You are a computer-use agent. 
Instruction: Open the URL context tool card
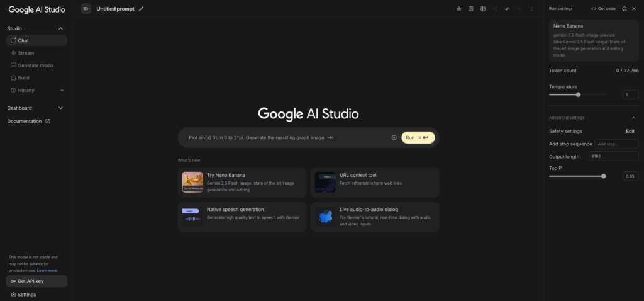tap(375, 182)
